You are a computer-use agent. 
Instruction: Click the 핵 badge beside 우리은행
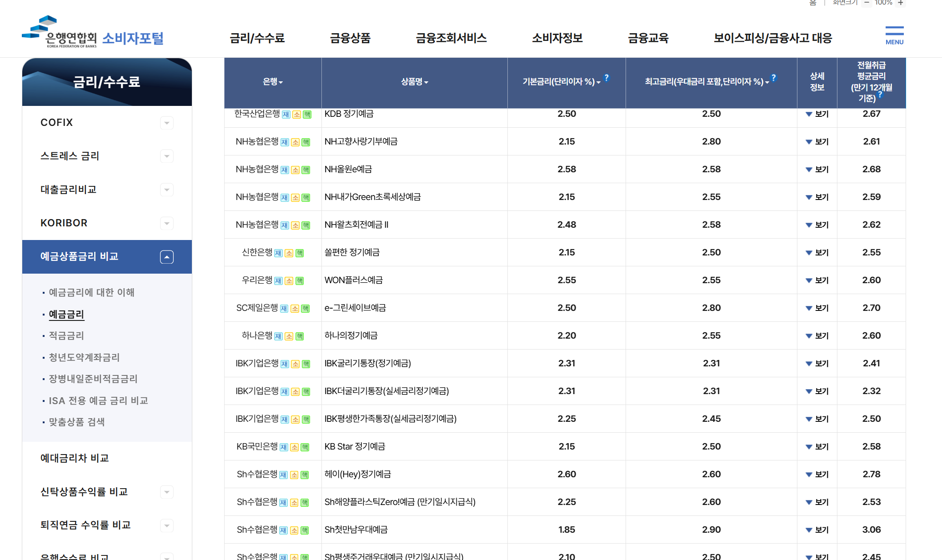(x=300, y=281)
